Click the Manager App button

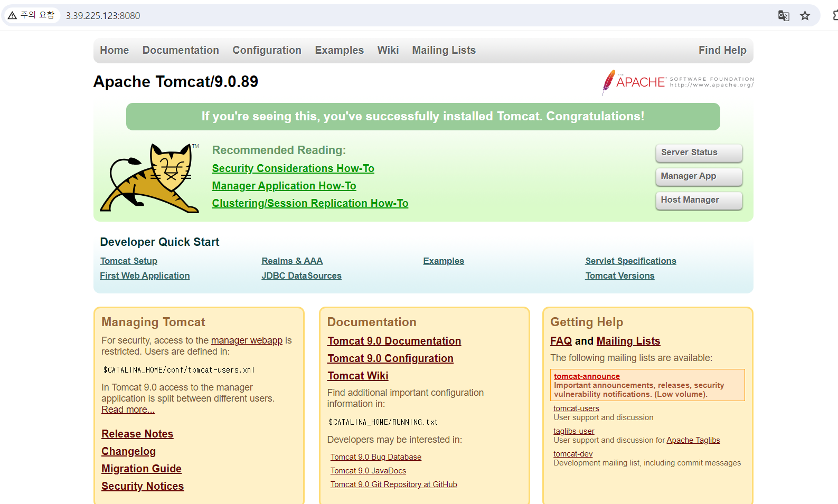[x=699, y=176]
